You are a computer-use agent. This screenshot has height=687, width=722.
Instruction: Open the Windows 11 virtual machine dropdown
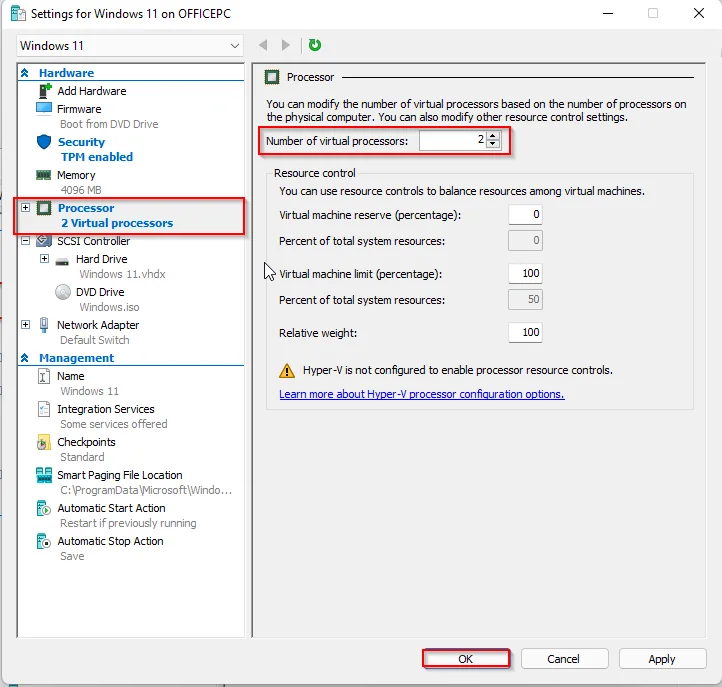coord(130,46)
